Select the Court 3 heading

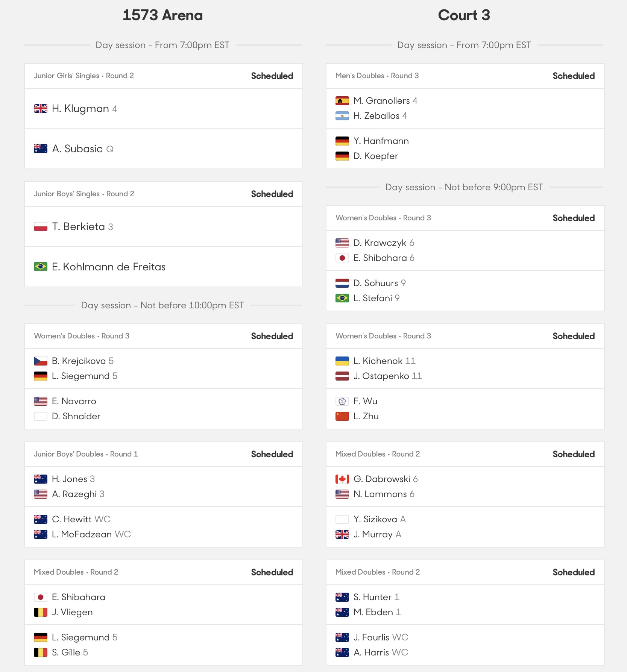coord(464,15)
